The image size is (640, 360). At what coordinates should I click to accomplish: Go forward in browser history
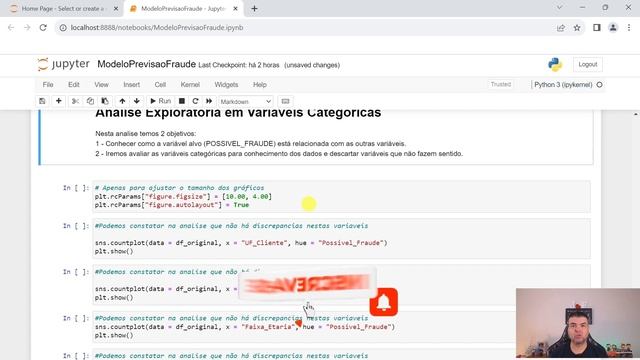[27, 28]
